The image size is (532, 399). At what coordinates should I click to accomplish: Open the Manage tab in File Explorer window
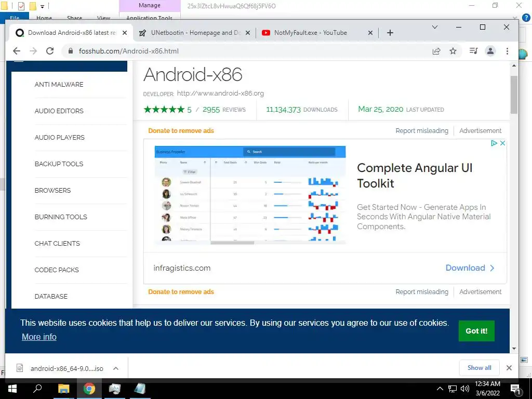click(x=149, y=5)
